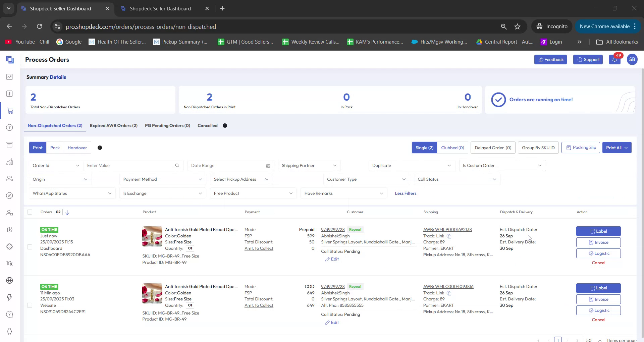Open the Shipping Partner dropdown

309,165
